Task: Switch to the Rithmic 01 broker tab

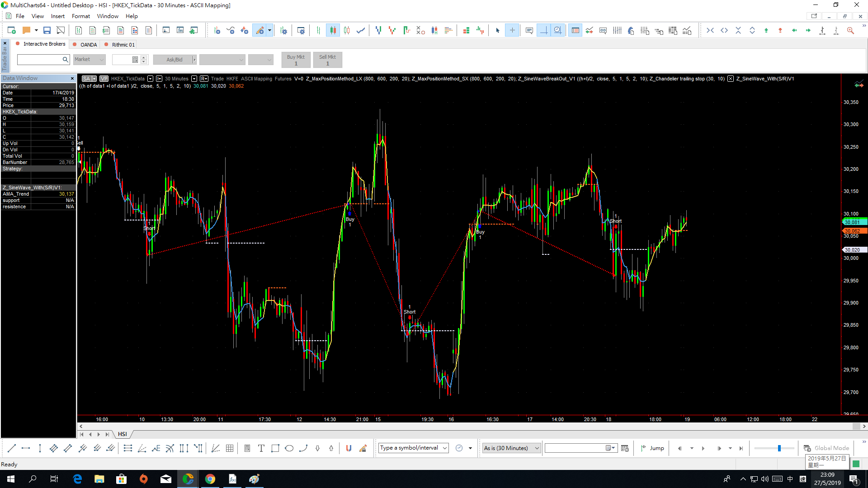Action: 120,45
